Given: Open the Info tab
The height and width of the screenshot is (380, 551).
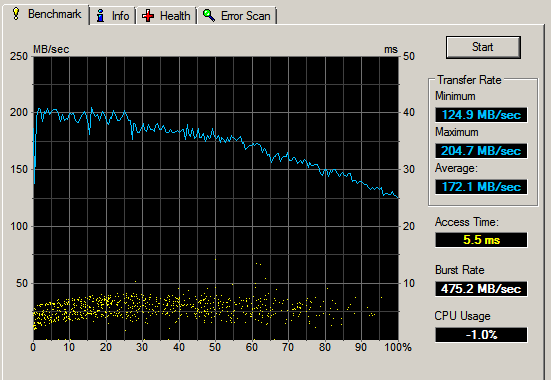Looking at the screenshot, I should tap(112, 16).
